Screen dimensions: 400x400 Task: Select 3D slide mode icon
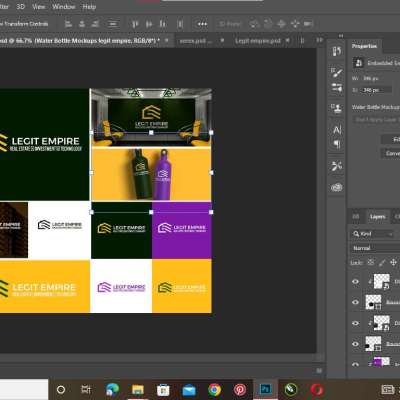point(295,24)
